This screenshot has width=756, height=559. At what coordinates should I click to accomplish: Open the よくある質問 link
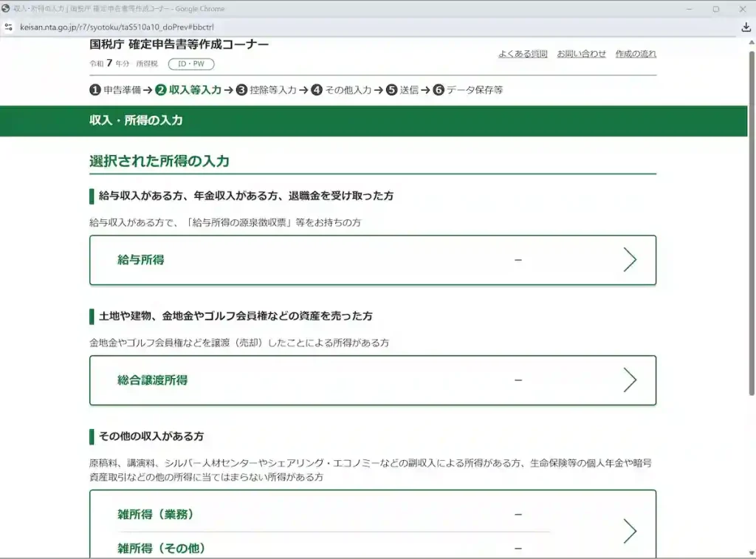click(x=523, y=54)
